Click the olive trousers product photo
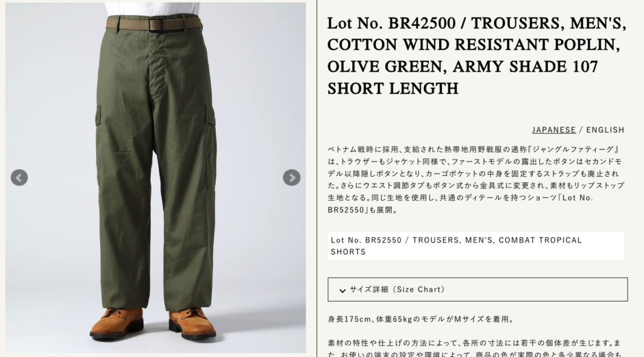Screen dimensions: 644x357 click(155, 178)
